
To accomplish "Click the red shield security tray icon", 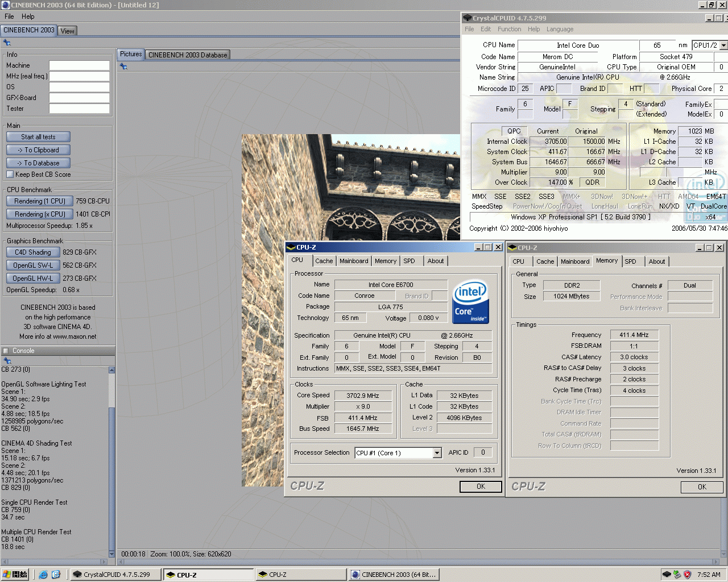I will pyautogui.click(x=687, y=575).
